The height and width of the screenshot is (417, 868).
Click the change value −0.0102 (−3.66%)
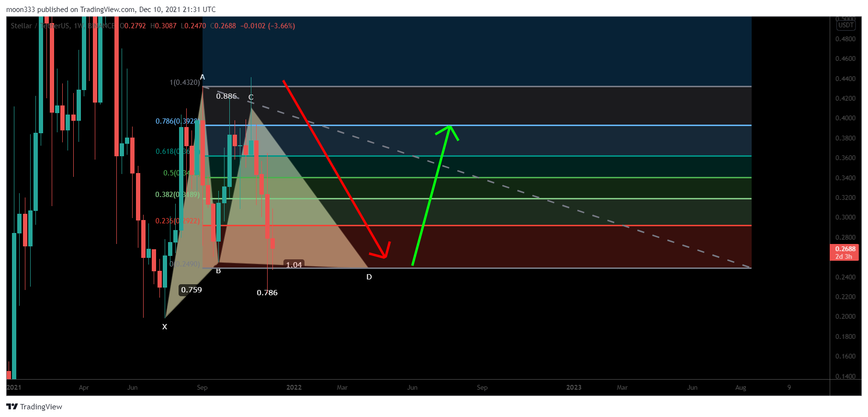[268, 26]
